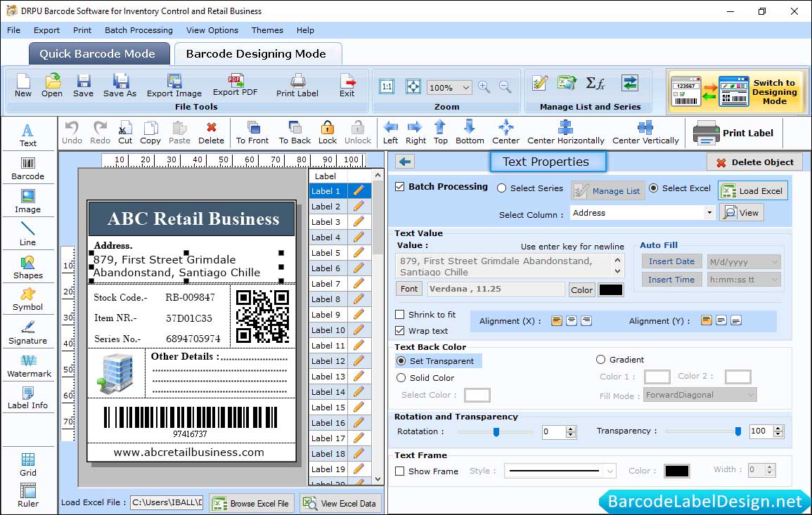Click Export Image tool
Viewport: 812px width, 515px height.
point(174,86)
